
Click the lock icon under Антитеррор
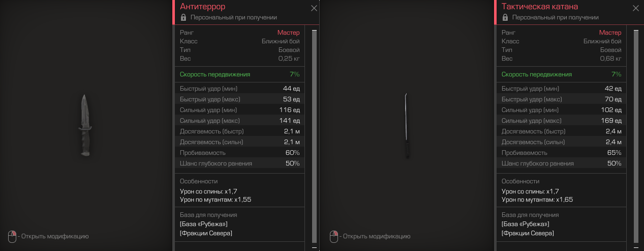pyautogui.click(x=183, y=17)
